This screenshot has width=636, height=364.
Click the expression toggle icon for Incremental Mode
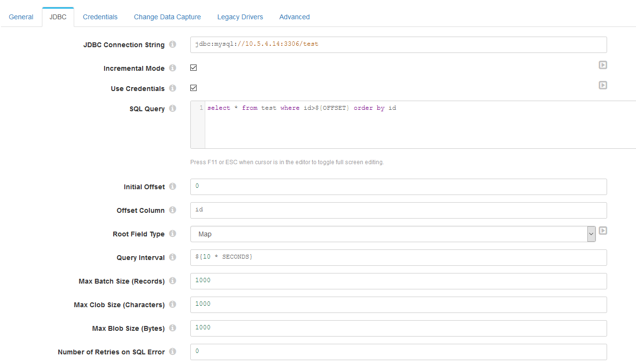point(603,65)
